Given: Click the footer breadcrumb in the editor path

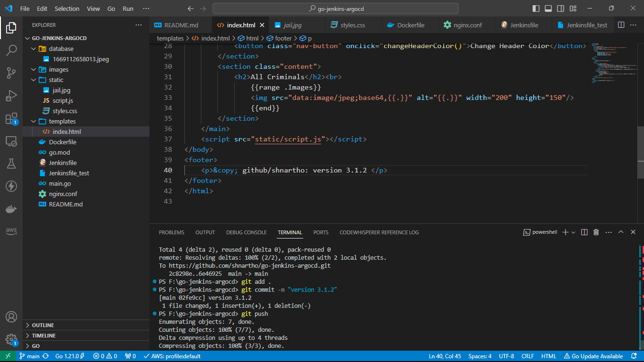Looking at the screenshot, I should pyautogui.click(x=279, y=38).
